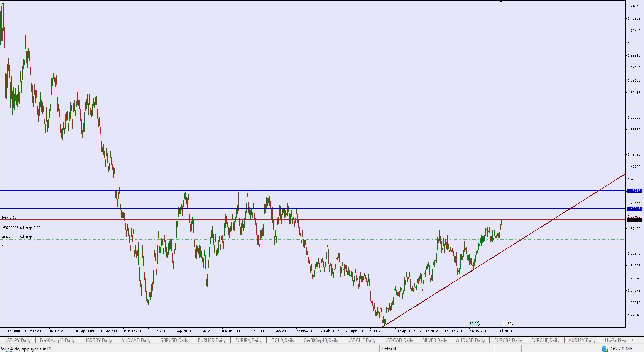Click the 1.22945 price scale value
The image size is (644, 352).
634,315
